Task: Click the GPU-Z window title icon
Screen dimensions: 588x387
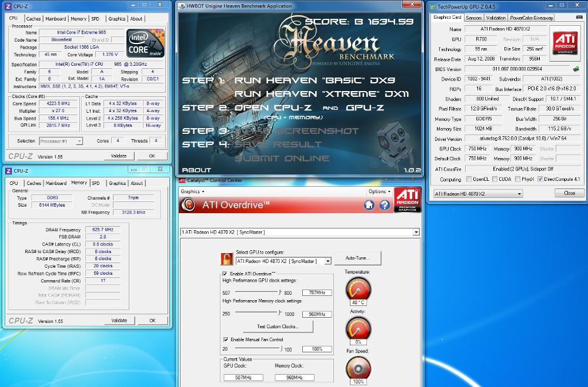Action: (433, 6)
